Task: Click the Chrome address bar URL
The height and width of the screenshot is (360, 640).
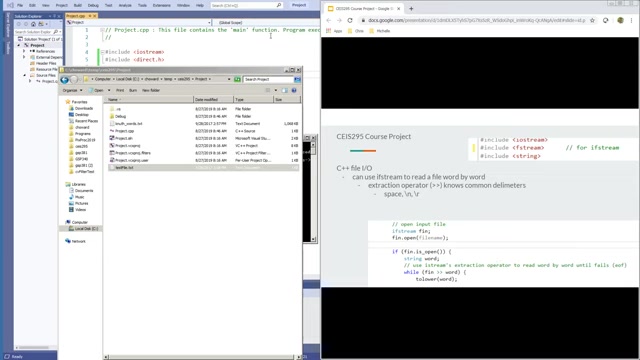Action: (x=476, y=20)
